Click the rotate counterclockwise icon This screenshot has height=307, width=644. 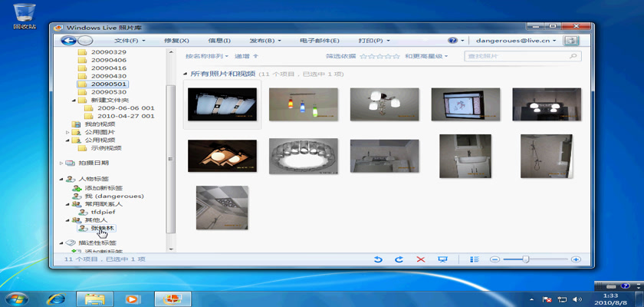[x=378, y=260]
